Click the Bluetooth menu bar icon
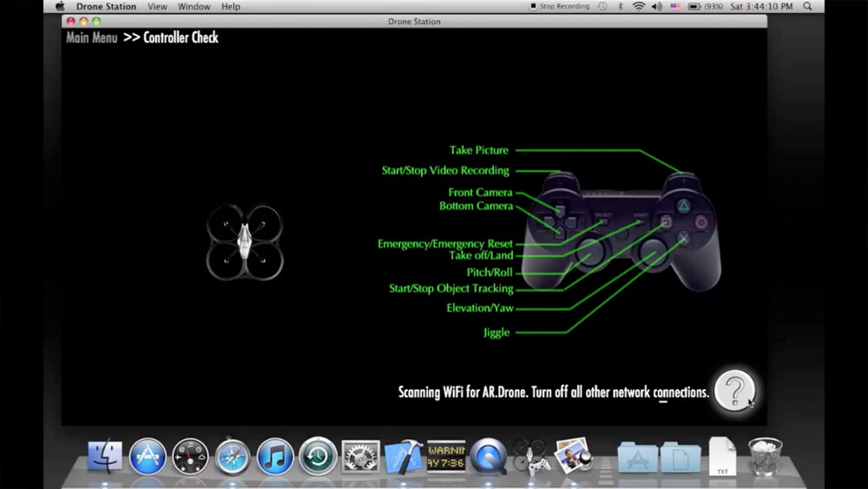The width and height of the screenshot is (868, 489). pyautogui.click(x=621, y=7)
